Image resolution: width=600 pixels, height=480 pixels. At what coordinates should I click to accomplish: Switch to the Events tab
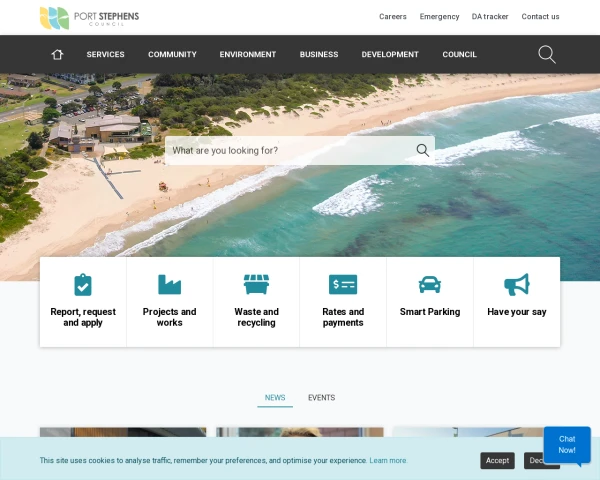coord(321,398)
